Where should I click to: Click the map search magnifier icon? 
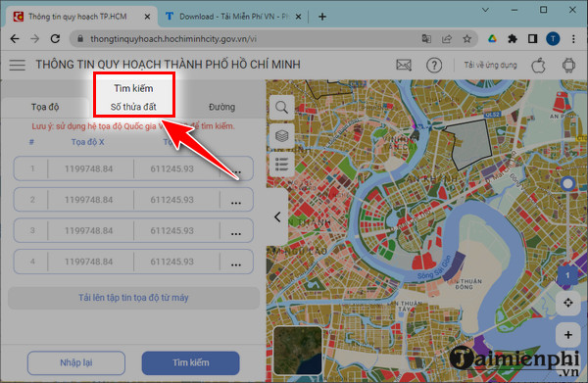pyautogui.click(x=281, y=108)
